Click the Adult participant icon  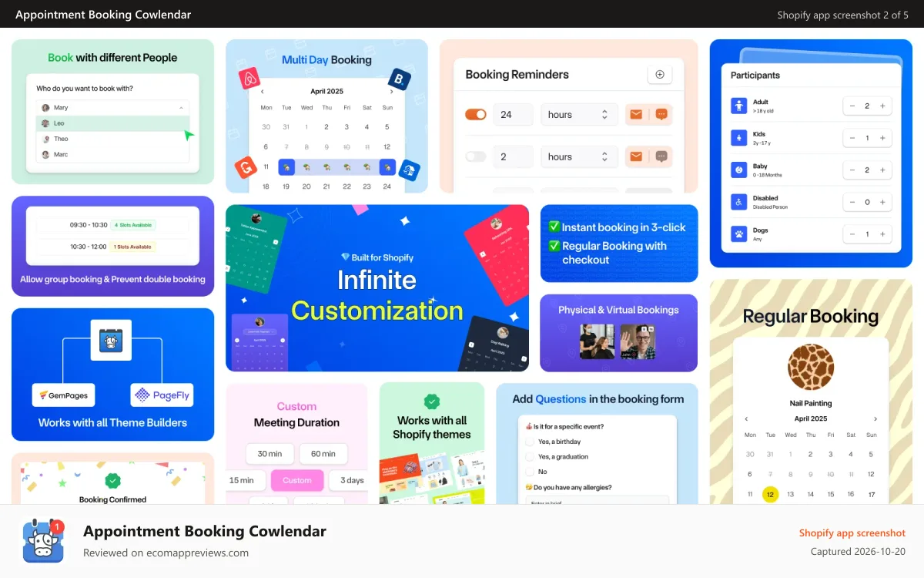(738, 106)
